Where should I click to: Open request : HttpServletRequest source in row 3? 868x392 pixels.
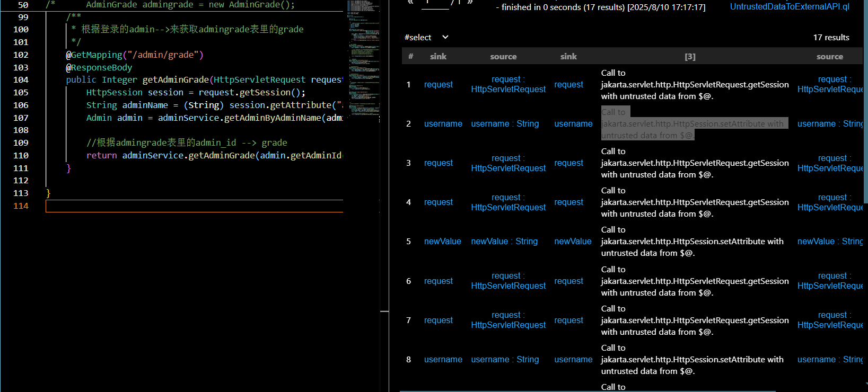[508, 163]
